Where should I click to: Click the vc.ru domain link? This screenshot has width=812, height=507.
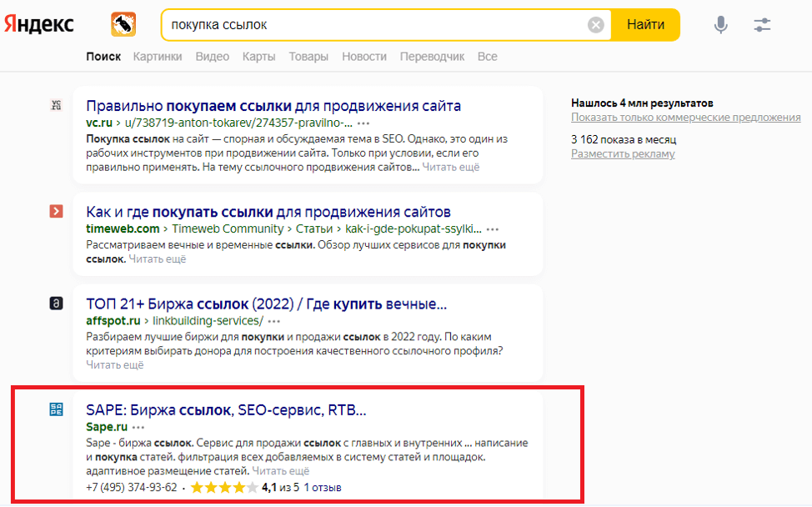tap(99, 123)
